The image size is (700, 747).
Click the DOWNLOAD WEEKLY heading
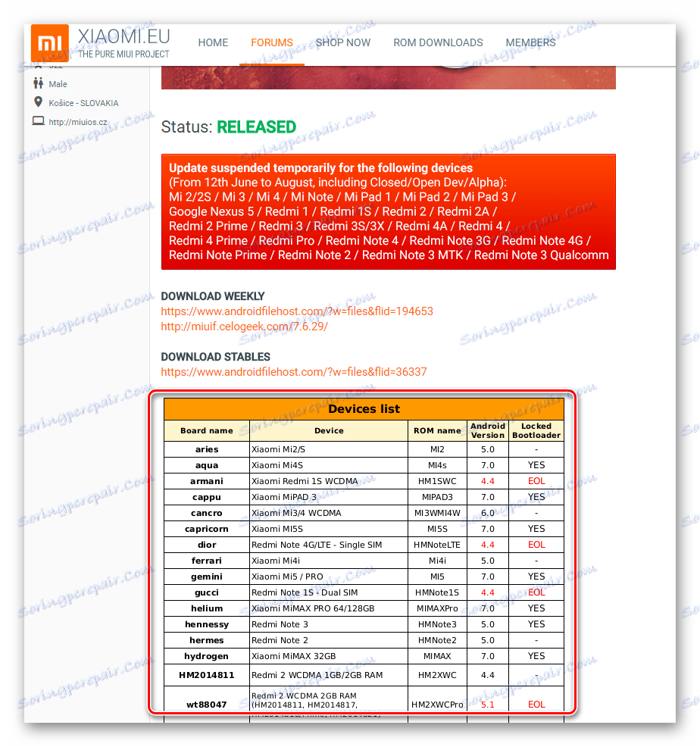coord(213,296)
